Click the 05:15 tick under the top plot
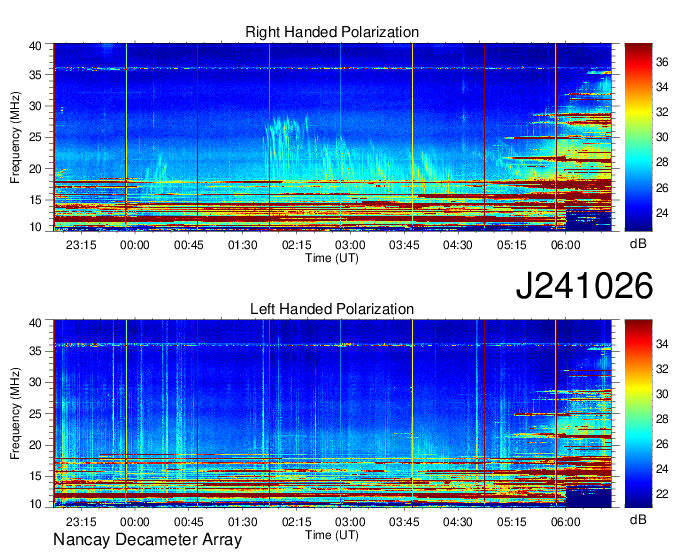 tap(512, 245)
